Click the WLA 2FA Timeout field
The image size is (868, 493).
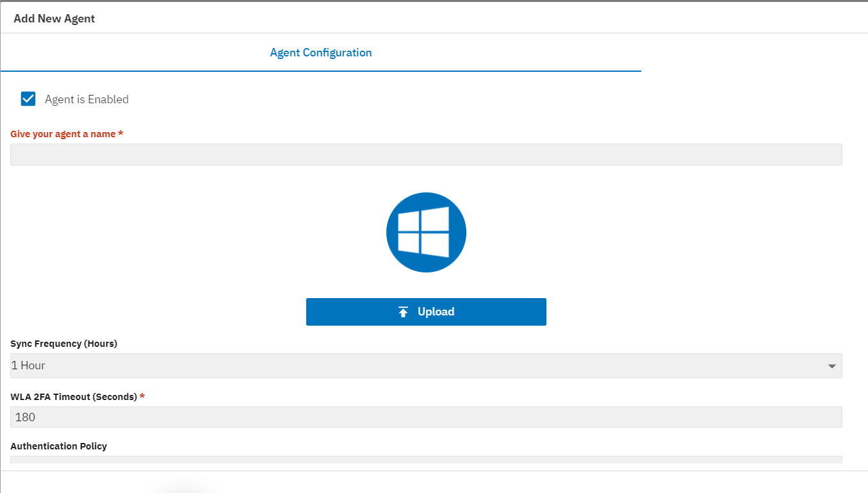426,417
